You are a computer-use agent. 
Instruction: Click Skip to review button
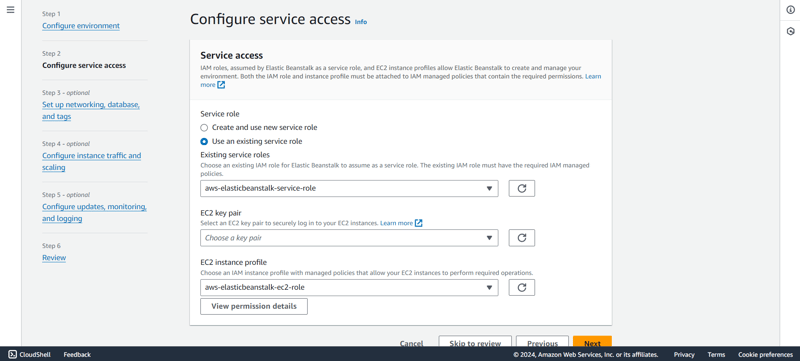(475, 342)
